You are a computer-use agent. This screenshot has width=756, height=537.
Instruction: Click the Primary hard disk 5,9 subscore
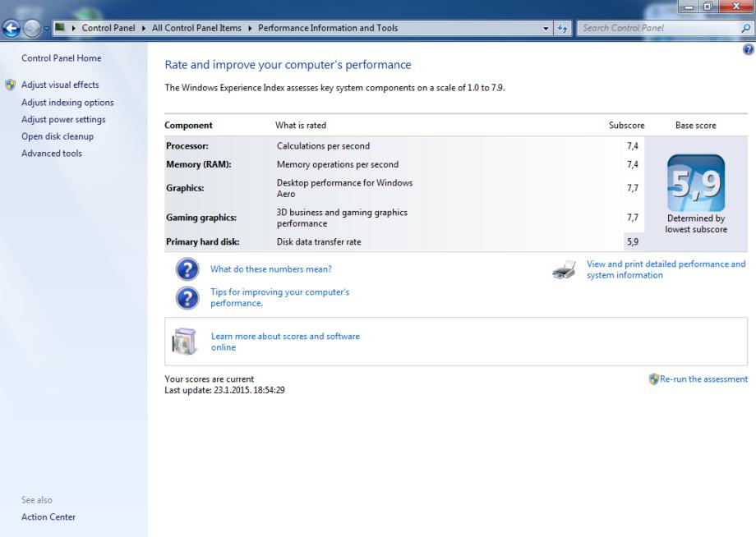(633, 241)
